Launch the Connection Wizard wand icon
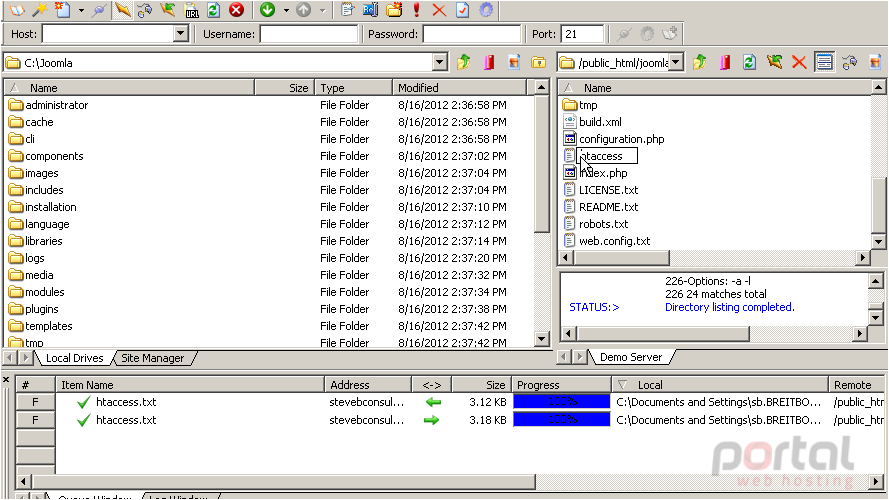Image resolution: width=889 pixels, height=500 pixels. (39, 10)
